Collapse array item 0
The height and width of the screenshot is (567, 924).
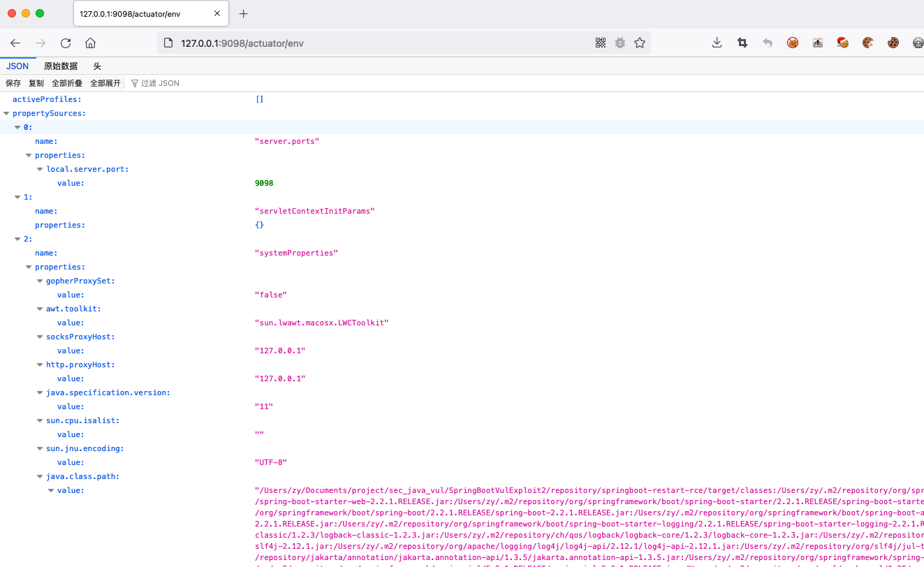17,127
